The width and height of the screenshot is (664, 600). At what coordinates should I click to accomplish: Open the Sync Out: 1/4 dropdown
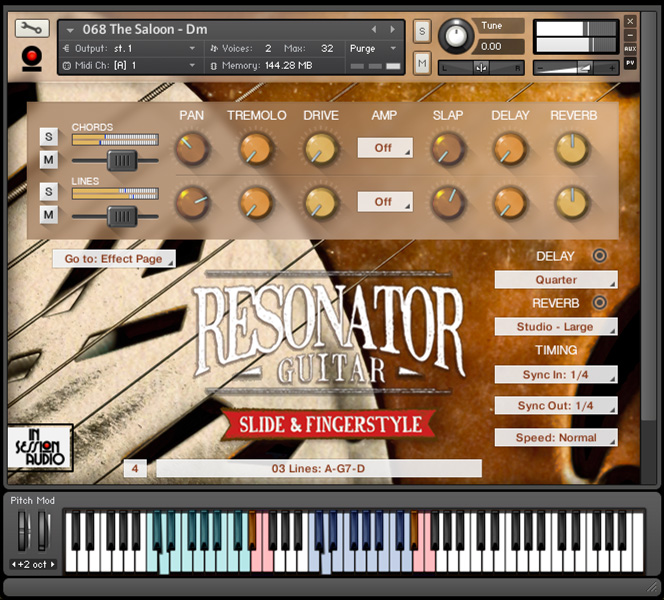[556, 406]
